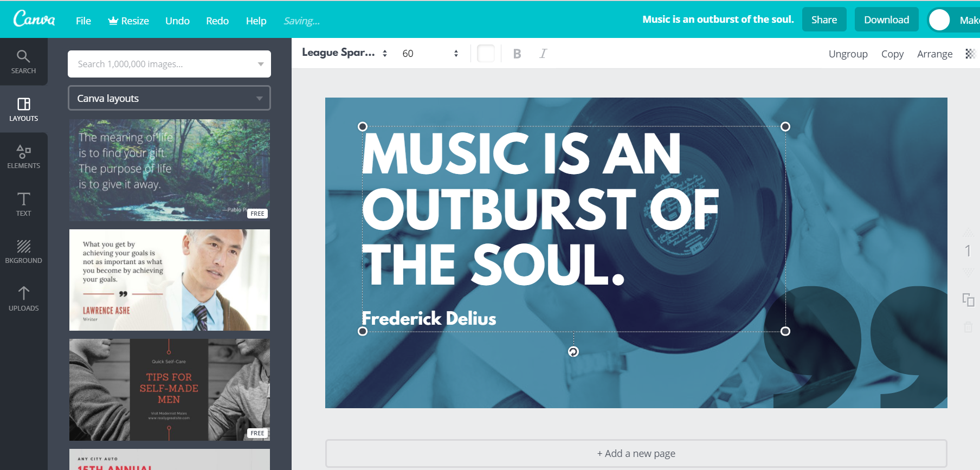Viewport: 980px width, 470px height.
Task: Click Copy in the toolbar
Action: pyautogui.click(x=892, y=54)
